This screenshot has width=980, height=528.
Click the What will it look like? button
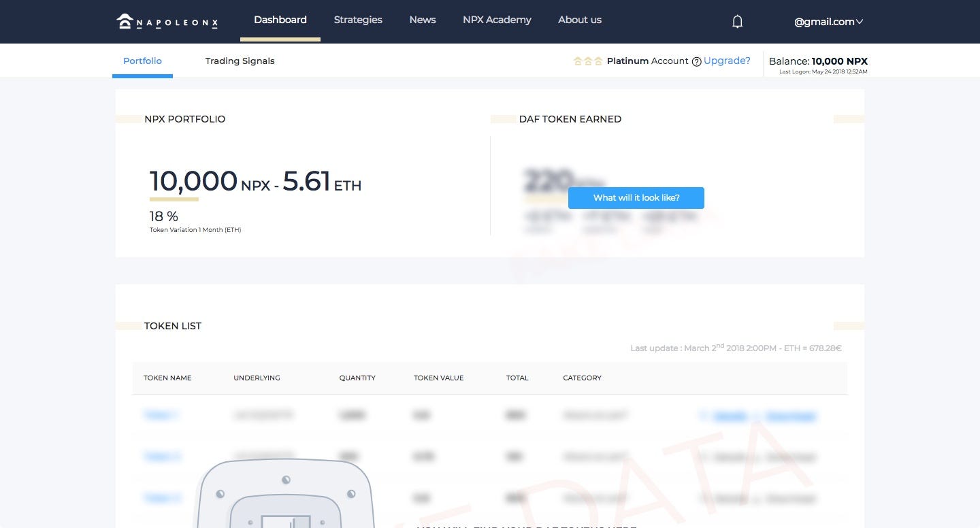[x=636, y=198]
